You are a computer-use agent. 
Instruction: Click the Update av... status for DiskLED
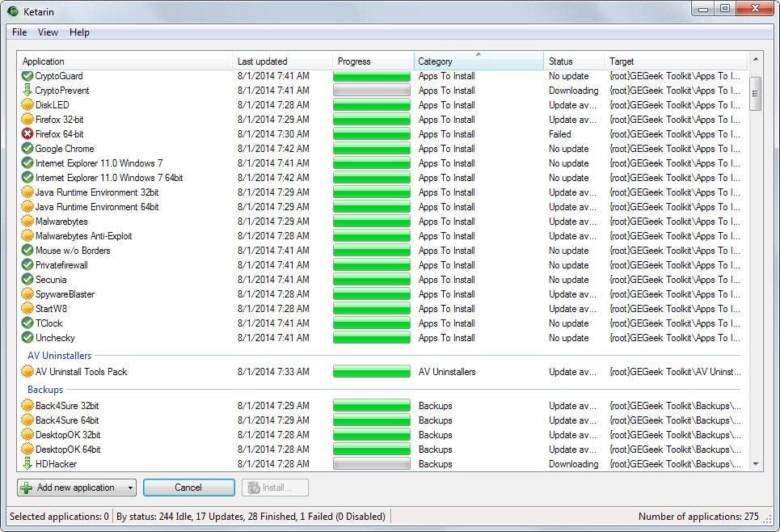(x=572, y=105)
